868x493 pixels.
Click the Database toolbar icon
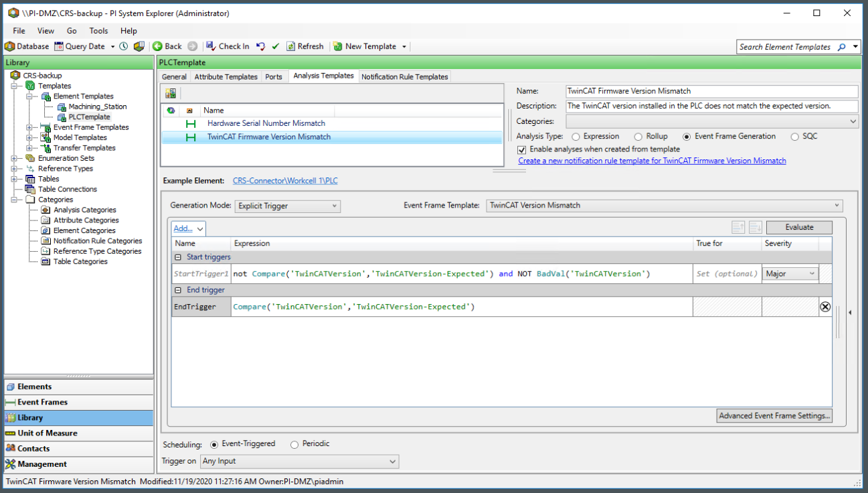tap(9, 46)
